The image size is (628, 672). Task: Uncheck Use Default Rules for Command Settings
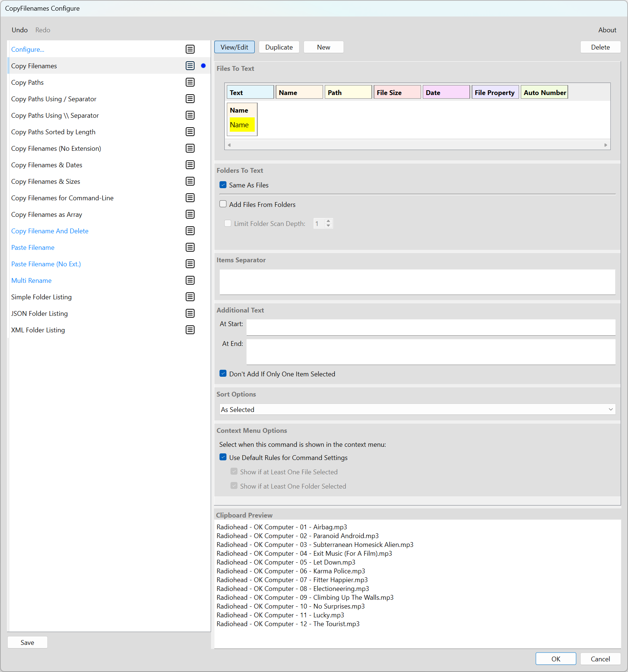[223, 457]
